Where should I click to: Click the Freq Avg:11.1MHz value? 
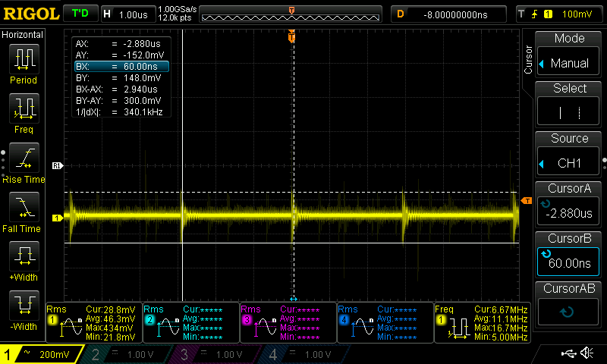click(501, 318)
